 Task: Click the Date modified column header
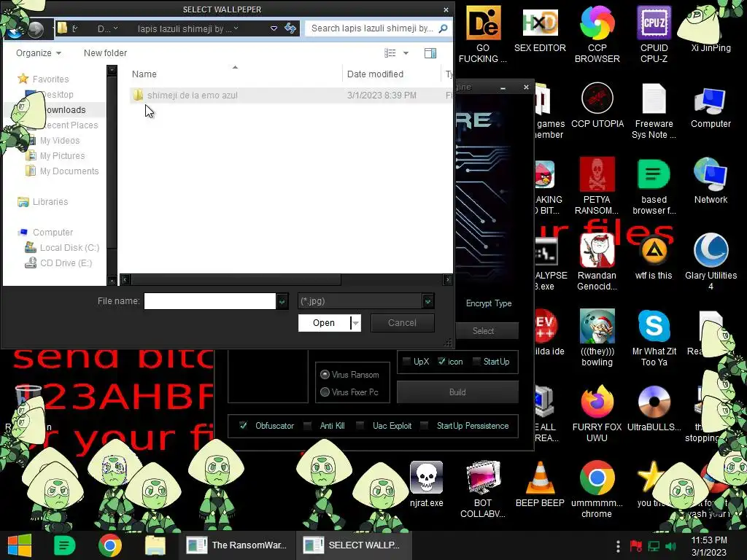pos(376,74)
